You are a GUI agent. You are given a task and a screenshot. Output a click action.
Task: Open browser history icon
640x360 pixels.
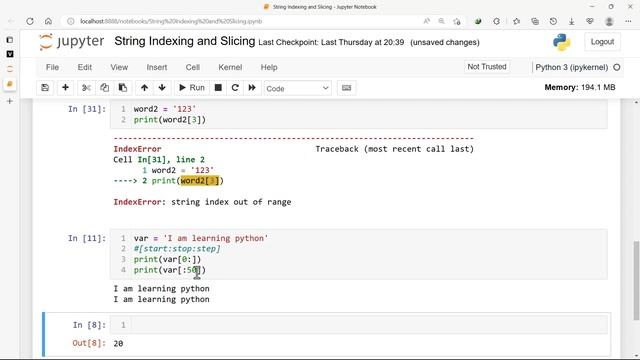553,21
